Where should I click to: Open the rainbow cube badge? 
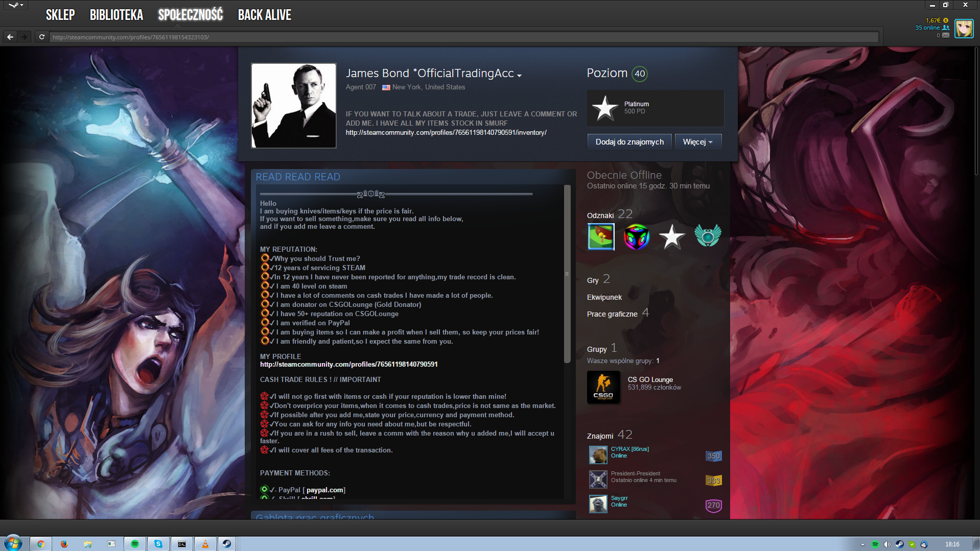(x=636, y=237)
